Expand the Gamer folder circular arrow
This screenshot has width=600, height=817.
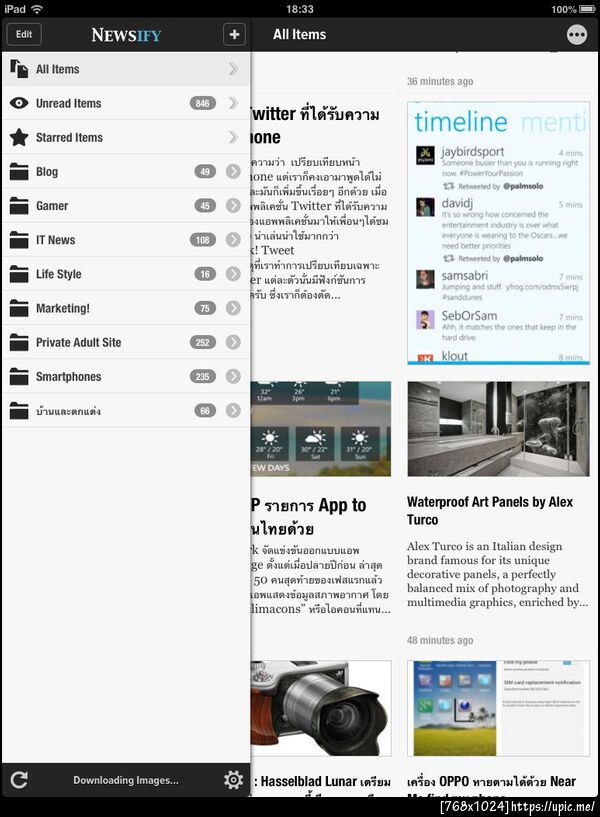(233, 205)
